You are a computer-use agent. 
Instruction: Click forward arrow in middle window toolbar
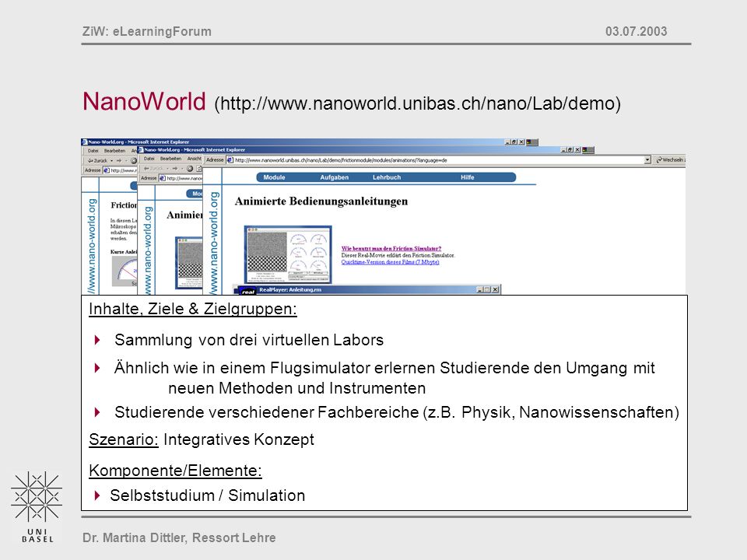pyautogui.click(x=175, y=169)
